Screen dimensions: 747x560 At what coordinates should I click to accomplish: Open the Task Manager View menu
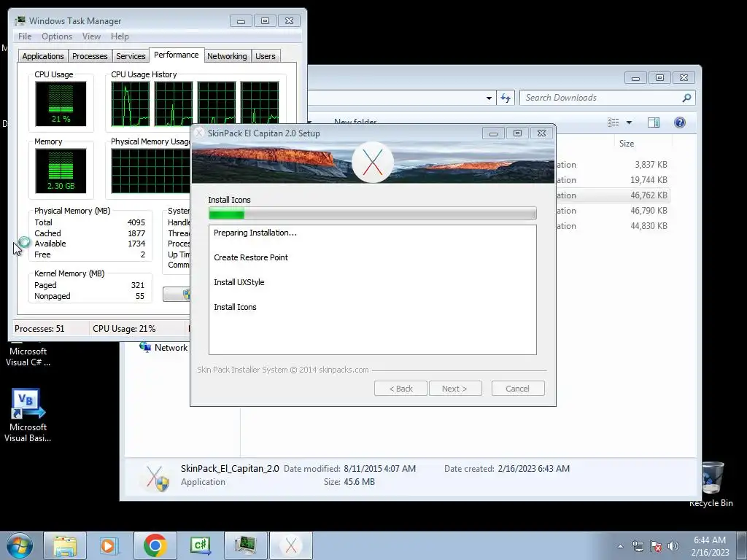coord(91,36)
